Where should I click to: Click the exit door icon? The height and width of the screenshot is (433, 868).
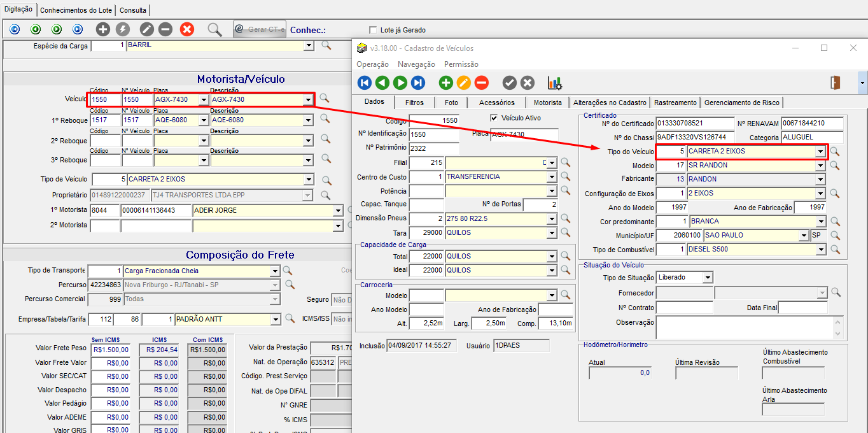pos(836,83)
